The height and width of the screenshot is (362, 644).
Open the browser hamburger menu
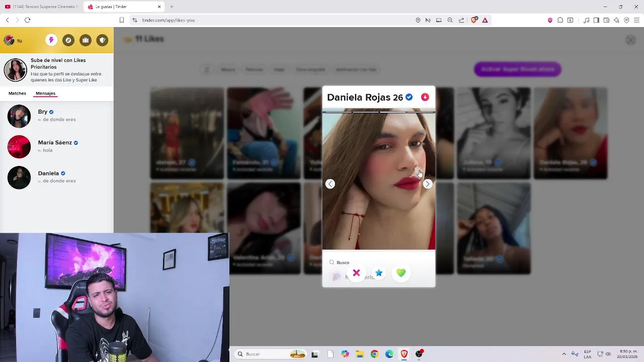coord(636,20)
